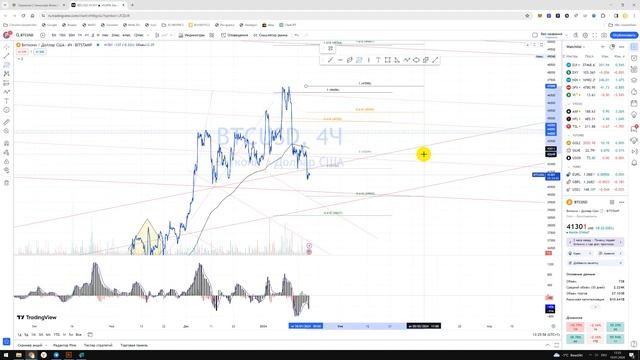Open the Trading Panel tab
The height and width of the screenshot is (360, 640).
(134, 345)
